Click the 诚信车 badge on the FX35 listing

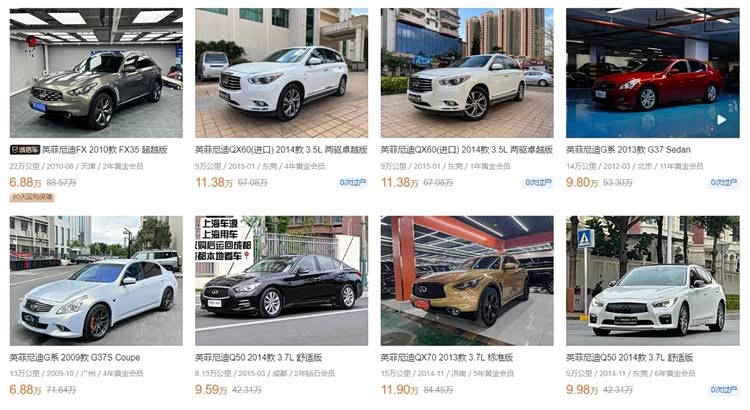coord(25,150)
